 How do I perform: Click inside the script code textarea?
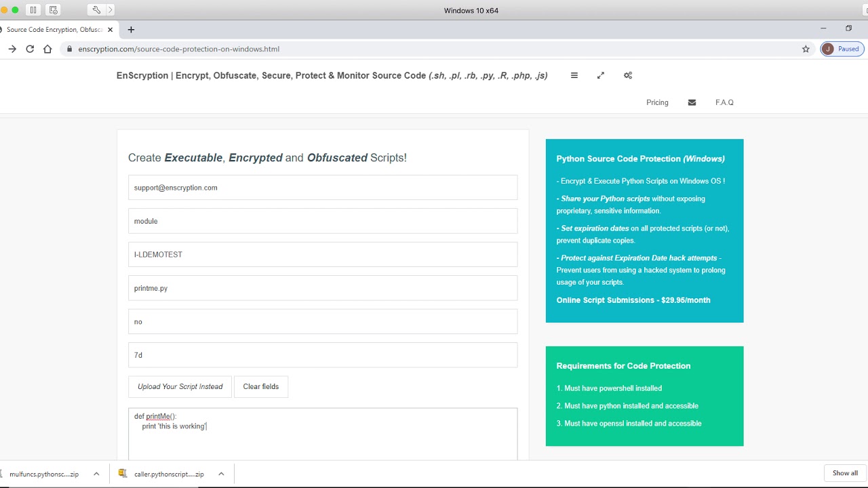(323, 434)
